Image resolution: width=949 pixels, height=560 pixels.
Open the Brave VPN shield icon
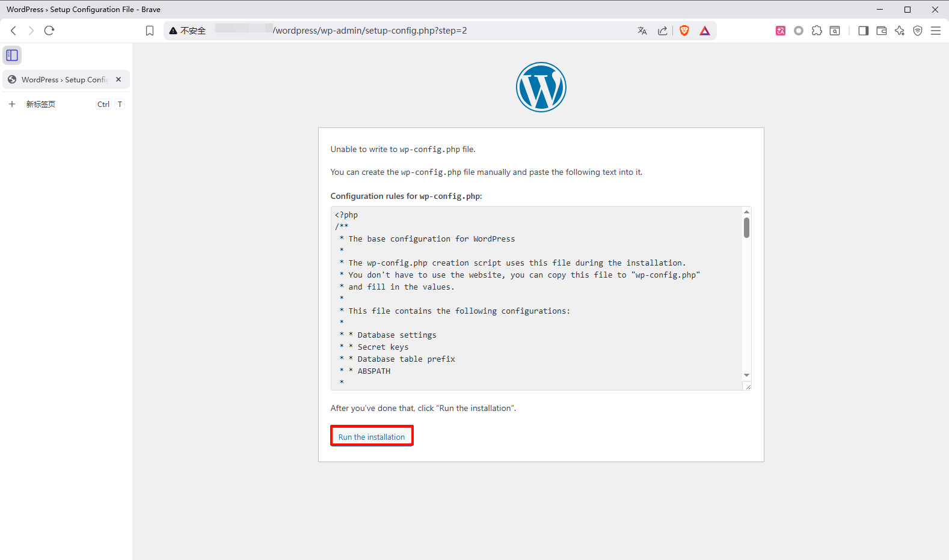(x=918, y=31)
